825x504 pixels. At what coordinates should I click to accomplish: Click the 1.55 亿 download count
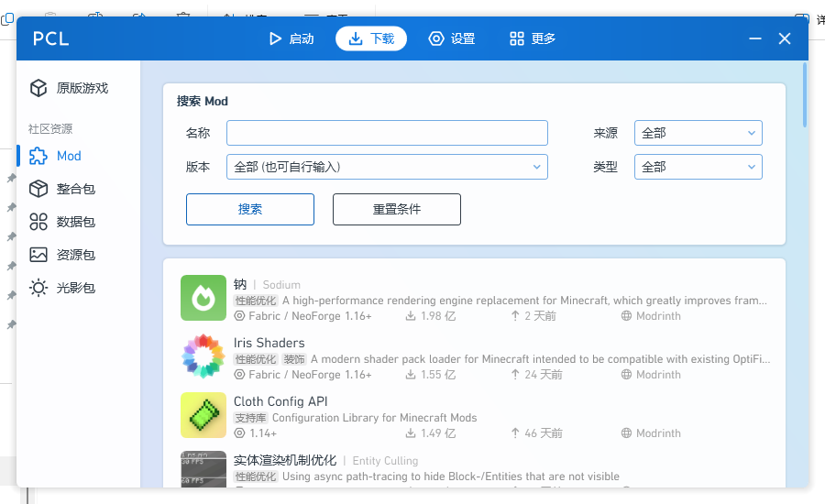pos(438,375)
